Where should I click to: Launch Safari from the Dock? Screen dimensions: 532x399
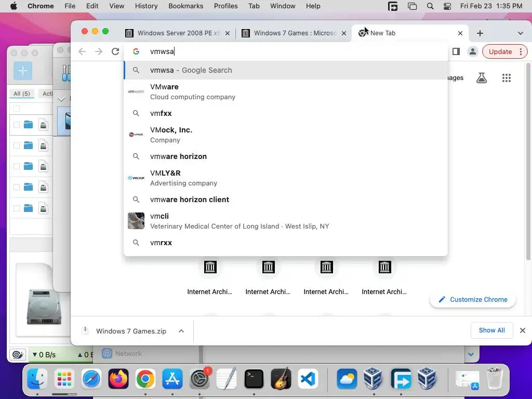click(91, 379)
